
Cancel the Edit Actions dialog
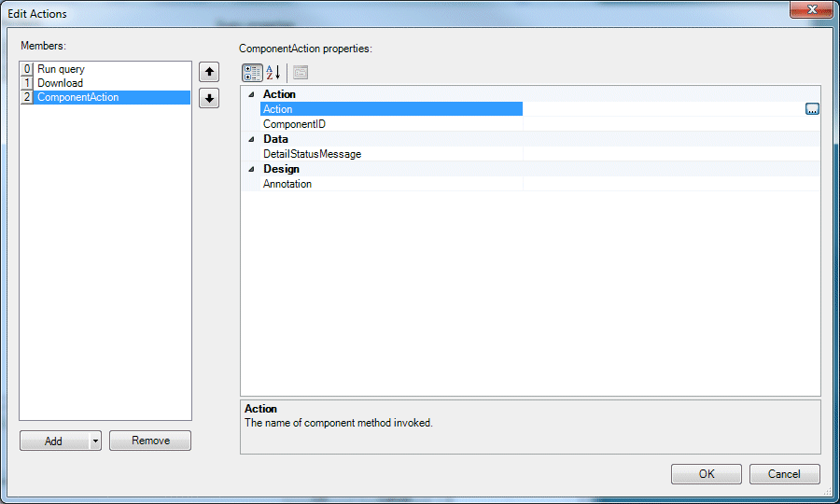tap(784, 474)
